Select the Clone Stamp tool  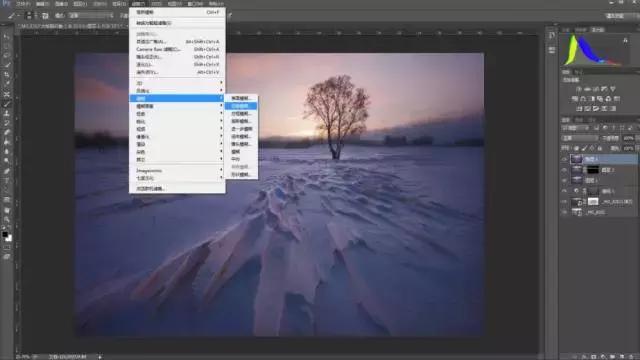click(7, 113)
